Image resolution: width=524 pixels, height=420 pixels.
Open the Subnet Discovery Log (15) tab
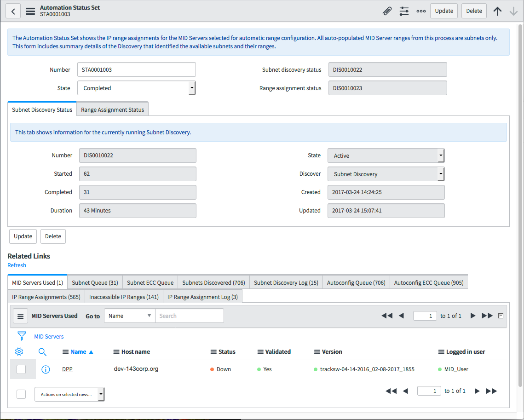[286, 282]
